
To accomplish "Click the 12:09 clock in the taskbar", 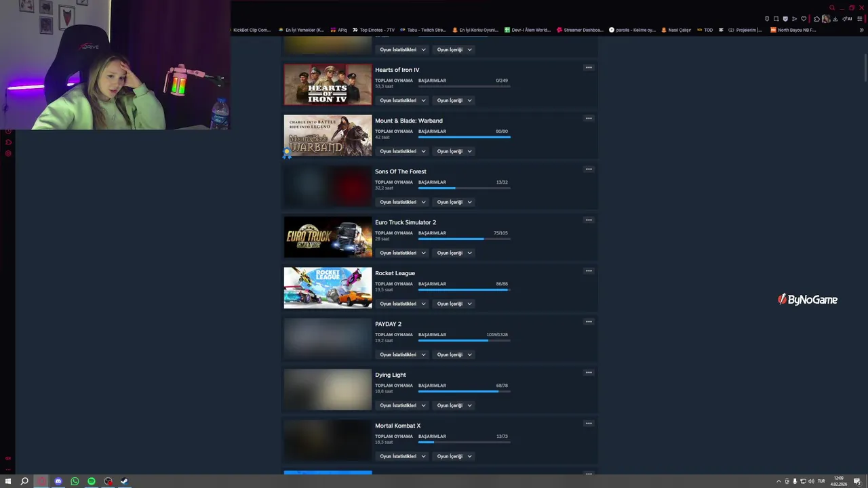I will click(x=839, y=478).
